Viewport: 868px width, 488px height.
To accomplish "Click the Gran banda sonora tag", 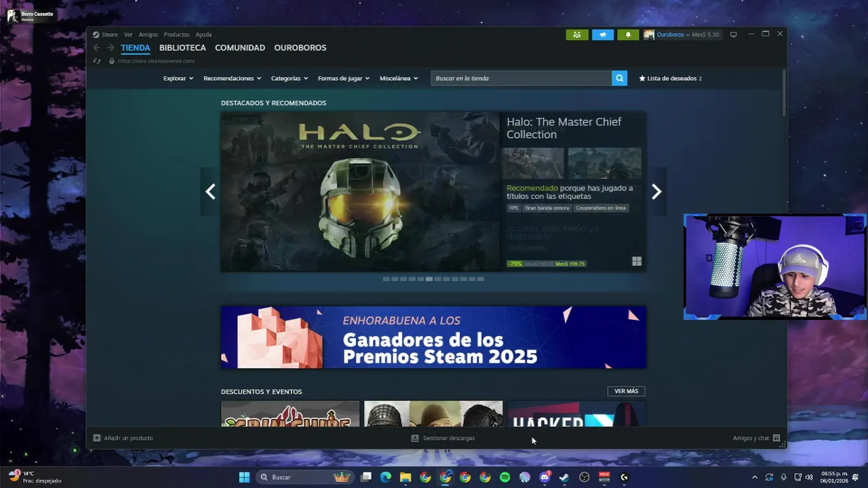I will coord(547,208).
